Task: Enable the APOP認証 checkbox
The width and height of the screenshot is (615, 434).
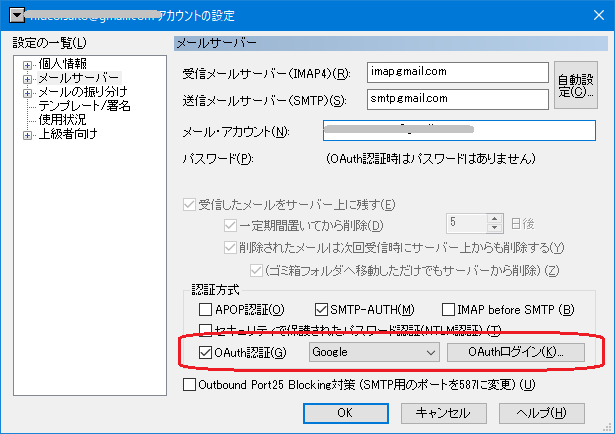Action: pos(206,310)
